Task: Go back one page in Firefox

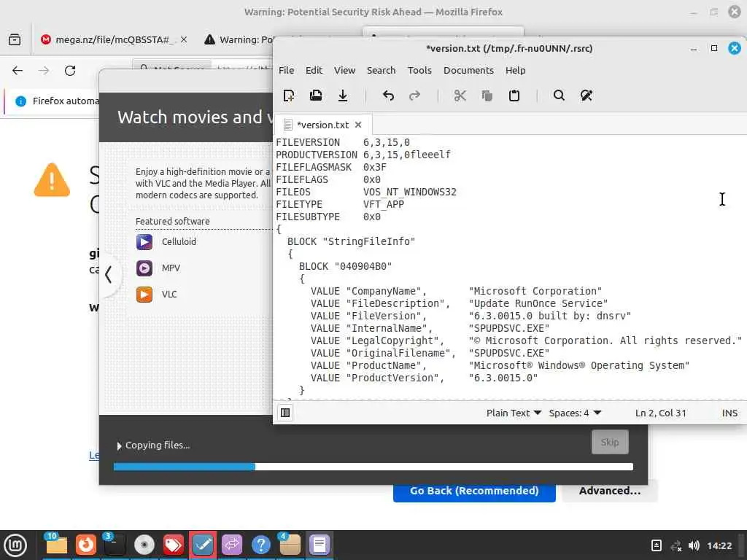Action: pos(18,71)
